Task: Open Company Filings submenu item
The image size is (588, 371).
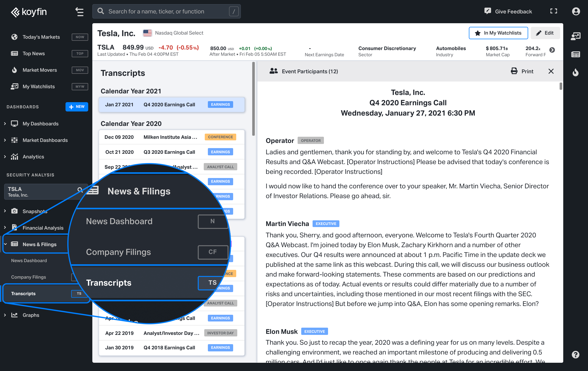Action: tap(28, 277)
